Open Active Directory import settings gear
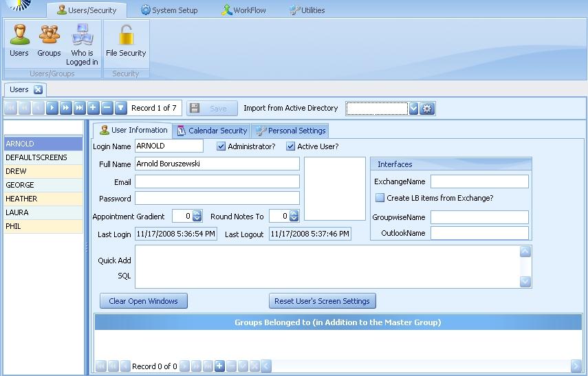 (x=427, y=109)
